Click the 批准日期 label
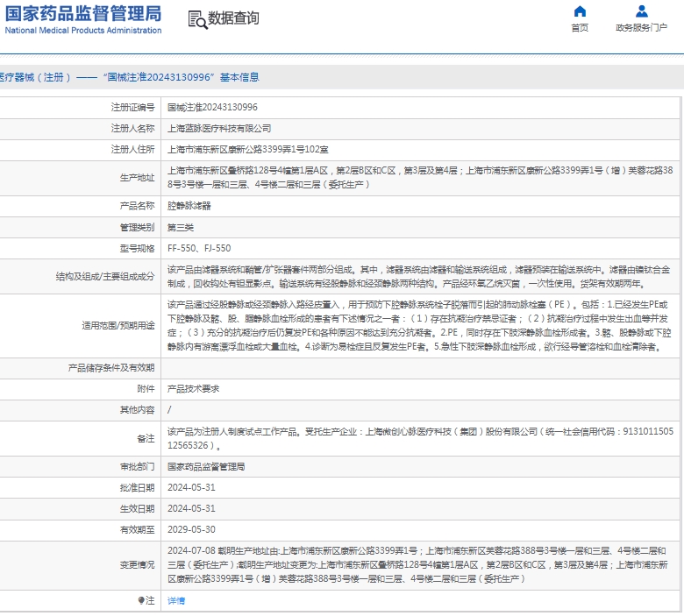Viewport: 684px width, 616px height. (137, 487)
